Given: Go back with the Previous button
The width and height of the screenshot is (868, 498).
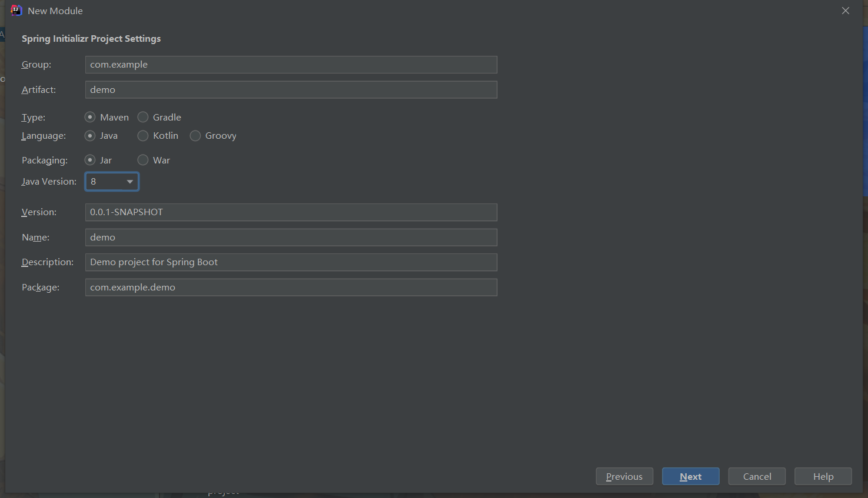Looking at the screenshot, I should pyautogui.click(x=624, y=476).
